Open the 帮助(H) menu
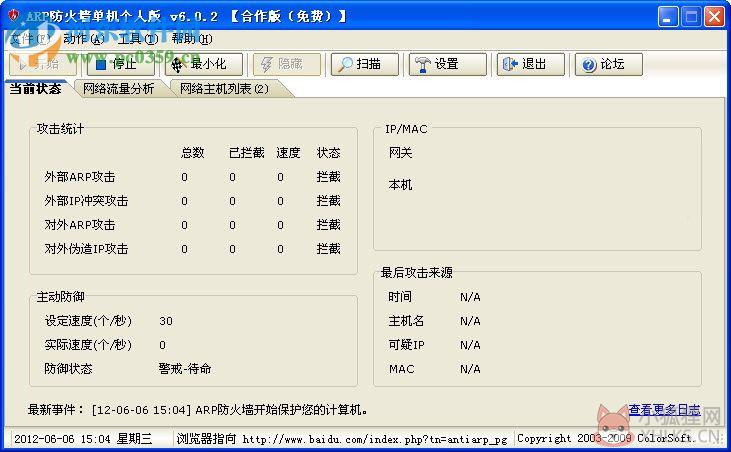The height and width of the screenshot is (452, 731). 192,39
